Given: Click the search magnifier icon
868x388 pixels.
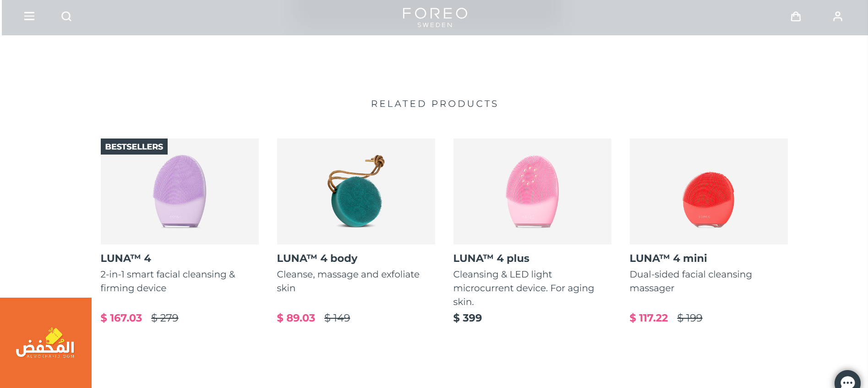Looking at the screenshot, I should (66, 17).
